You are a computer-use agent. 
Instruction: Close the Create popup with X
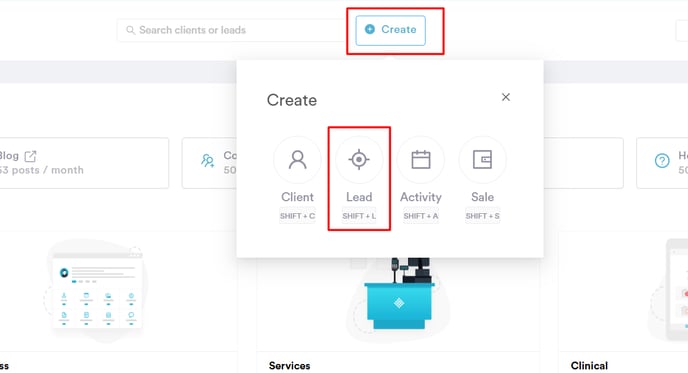point(506,97)
